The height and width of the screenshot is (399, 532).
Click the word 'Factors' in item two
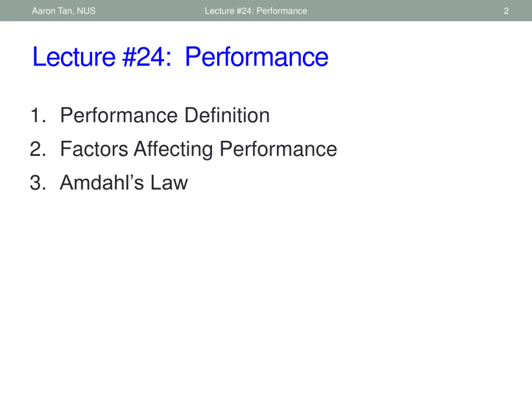tap(94, 149)
